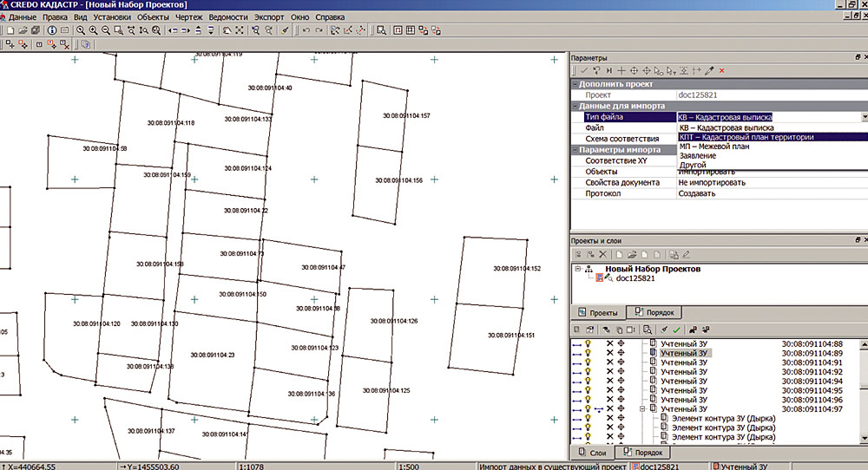Open the Экспорт menu
This screenshot has width=868, height=470.
[x=269, y=17]
